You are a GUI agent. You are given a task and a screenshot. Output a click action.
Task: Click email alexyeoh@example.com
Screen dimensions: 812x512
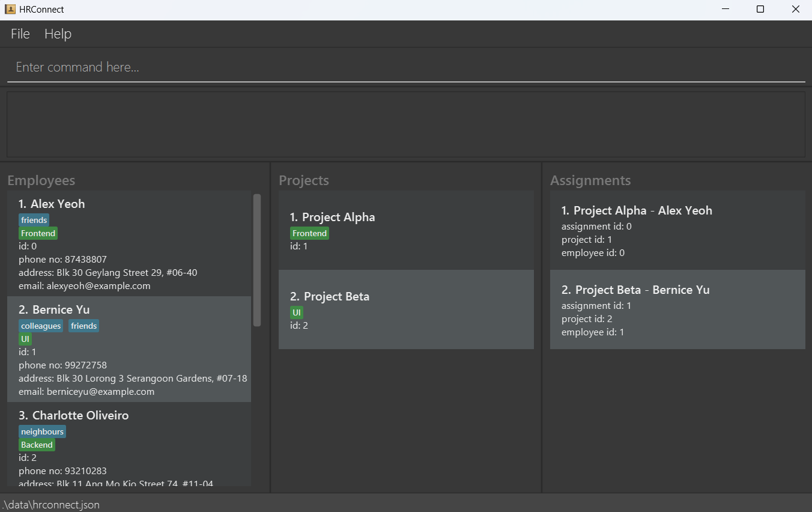pyautogui.click(x=84, y=286)
